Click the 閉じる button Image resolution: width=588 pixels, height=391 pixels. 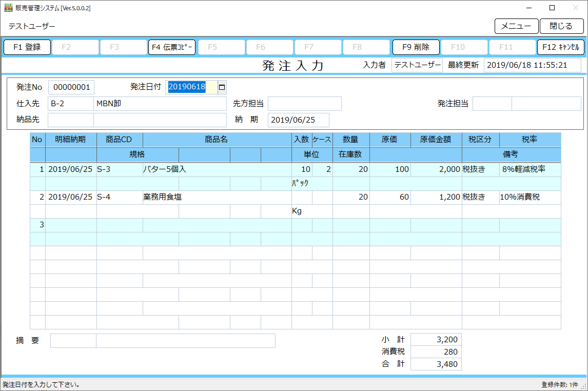pyautogui.click(x=561, y=26)
